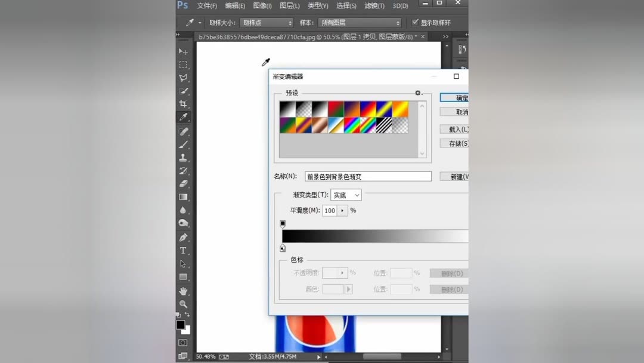The width and height of the screenshot is (644, 363).
Task: Open the 滤镜 menu
Action: coord(374,5)
